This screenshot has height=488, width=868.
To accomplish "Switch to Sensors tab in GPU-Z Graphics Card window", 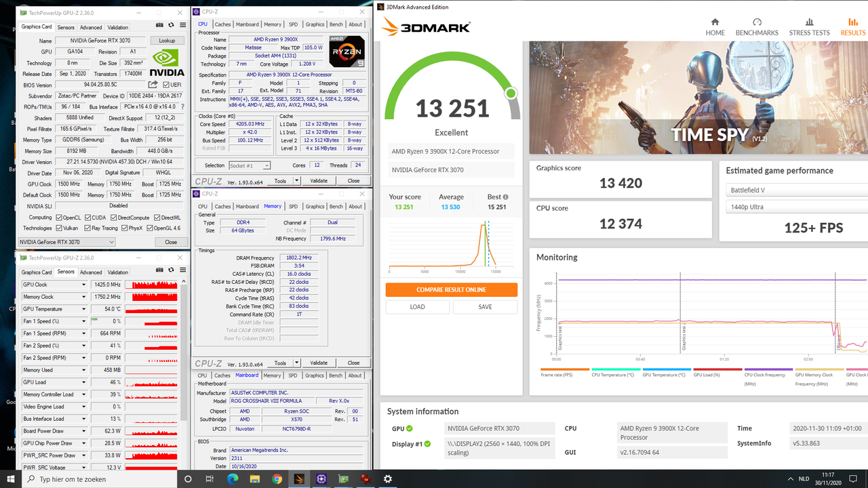I will point(66,28).
